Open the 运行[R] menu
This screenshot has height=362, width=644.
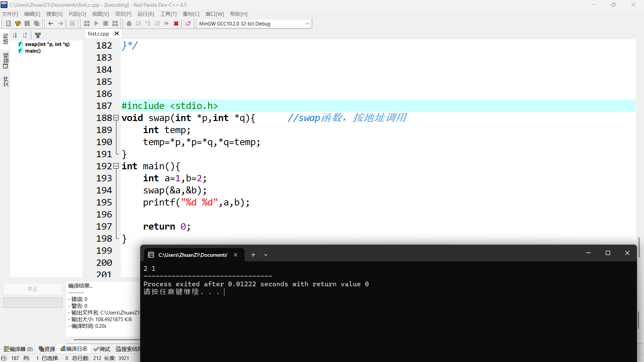coord(146,14)
